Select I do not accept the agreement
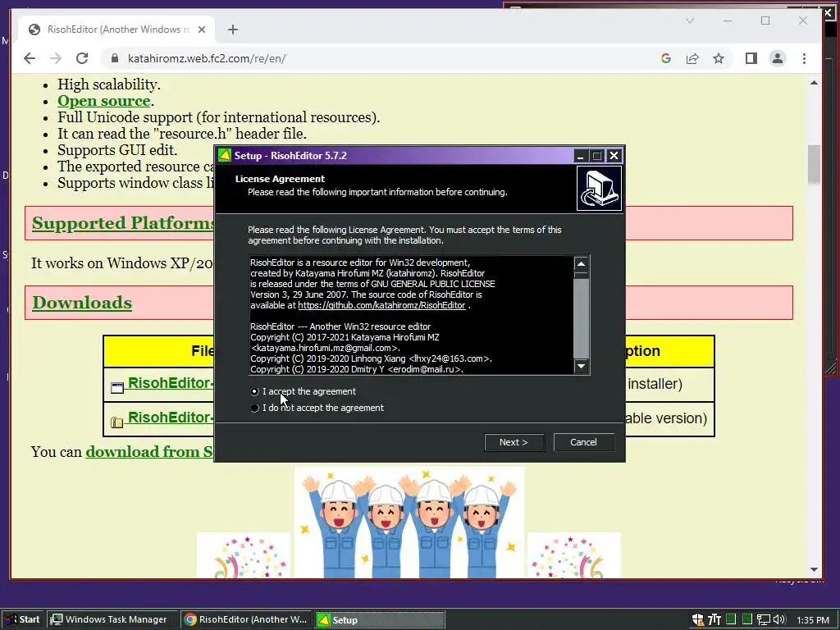The width and height of the screenshot is (840, 630). [254, 409]
